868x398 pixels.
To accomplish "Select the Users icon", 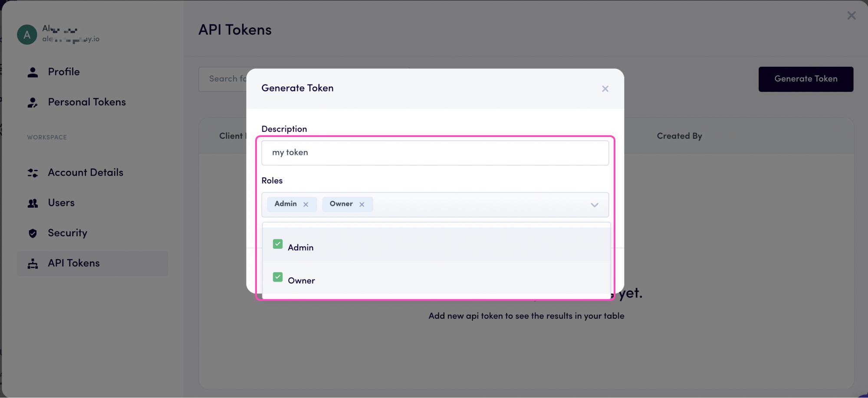I will pyautogui.click(x=33, y=202).
